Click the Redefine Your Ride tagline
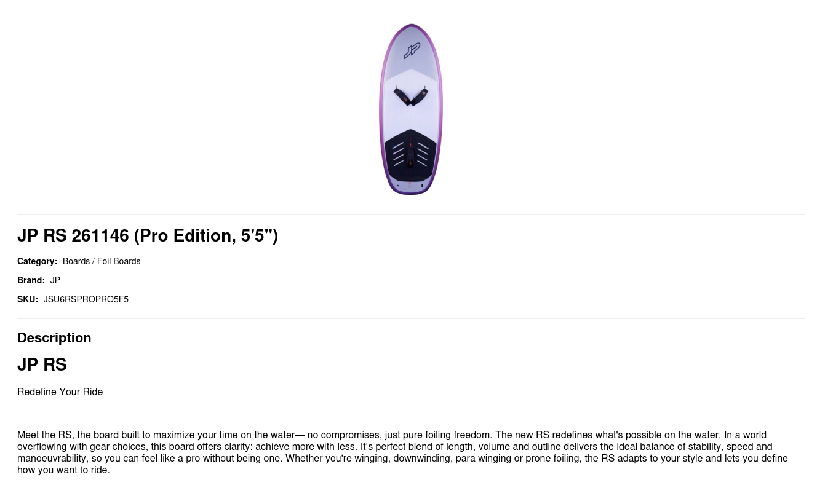 pos(60,392)
